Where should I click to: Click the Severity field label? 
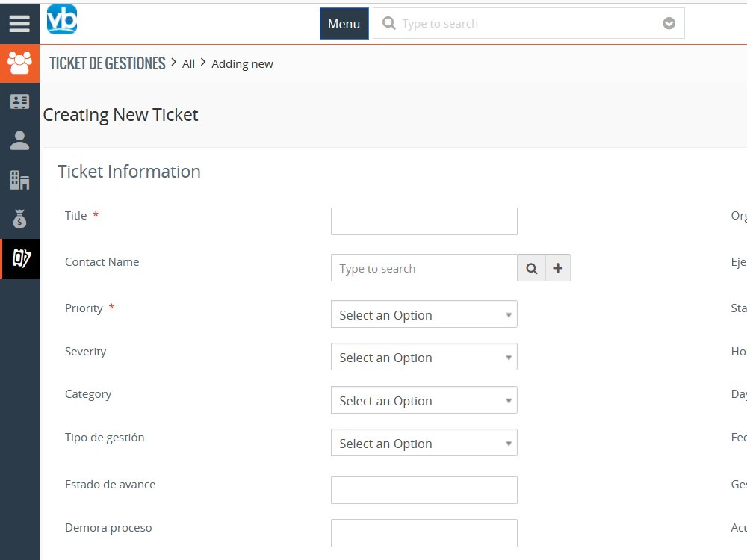point(86,352)
